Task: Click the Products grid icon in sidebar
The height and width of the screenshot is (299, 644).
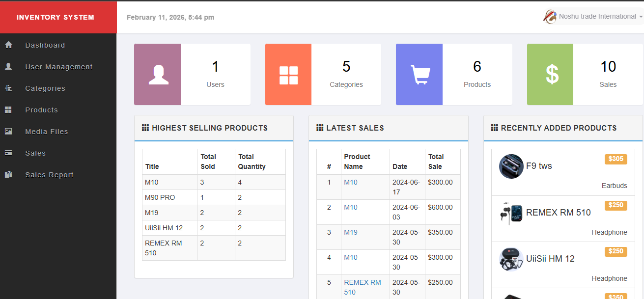Action: 8,109
